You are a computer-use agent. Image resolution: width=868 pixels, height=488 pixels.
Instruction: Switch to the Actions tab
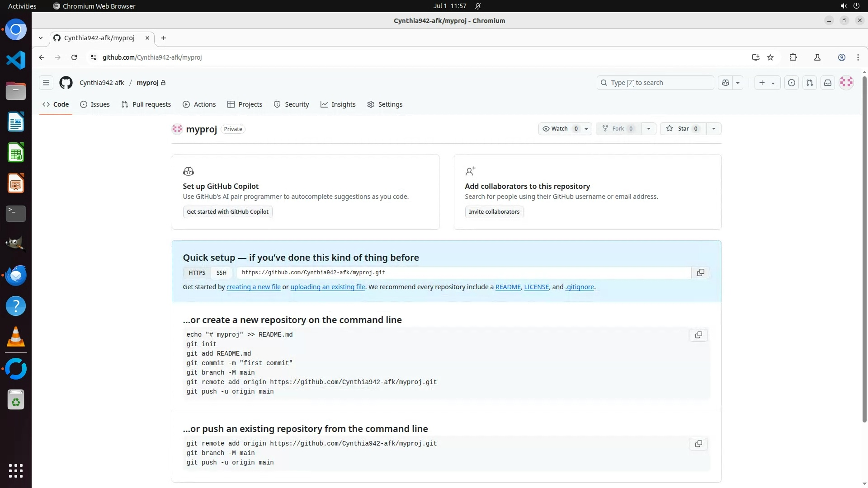(x=199, y=104)
